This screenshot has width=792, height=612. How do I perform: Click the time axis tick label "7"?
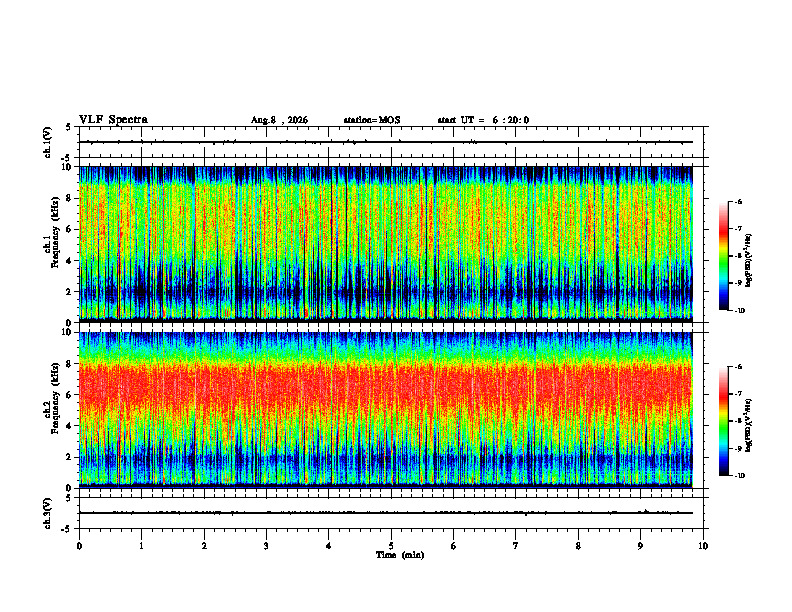tap(516, 546)
